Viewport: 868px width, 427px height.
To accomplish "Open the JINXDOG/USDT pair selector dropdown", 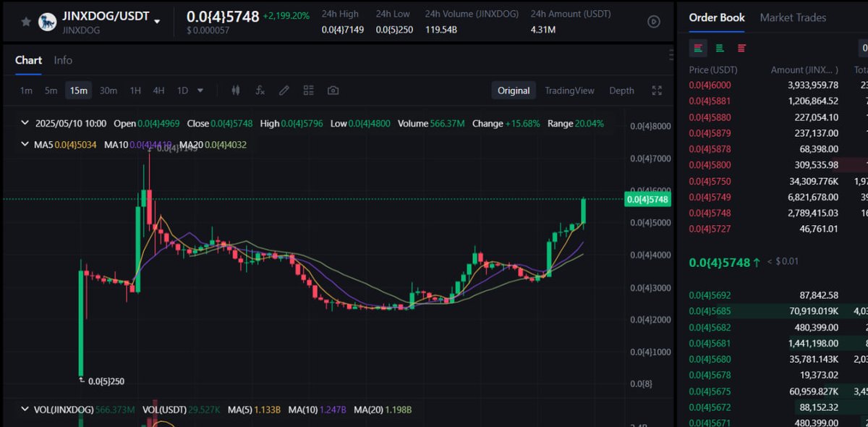I will 158,21.
